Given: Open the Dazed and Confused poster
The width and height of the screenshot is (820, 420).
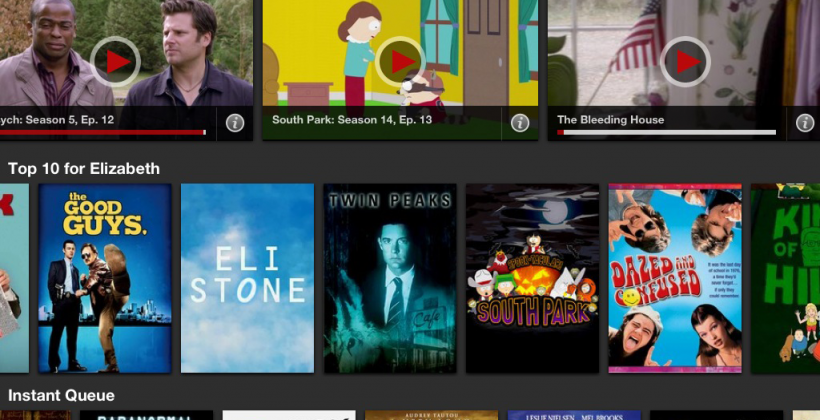Looking at the screenshot, I should pos(675,278).
